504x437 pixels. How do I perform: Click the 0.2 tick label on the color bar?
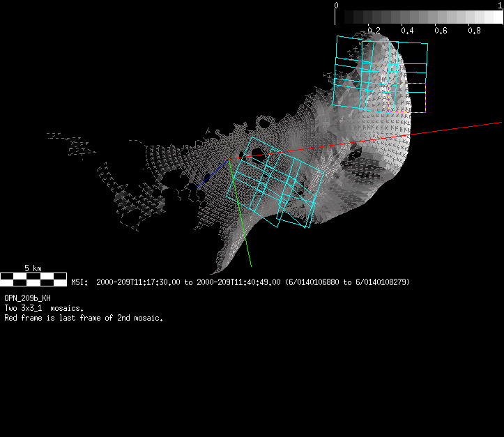point(374,31)
